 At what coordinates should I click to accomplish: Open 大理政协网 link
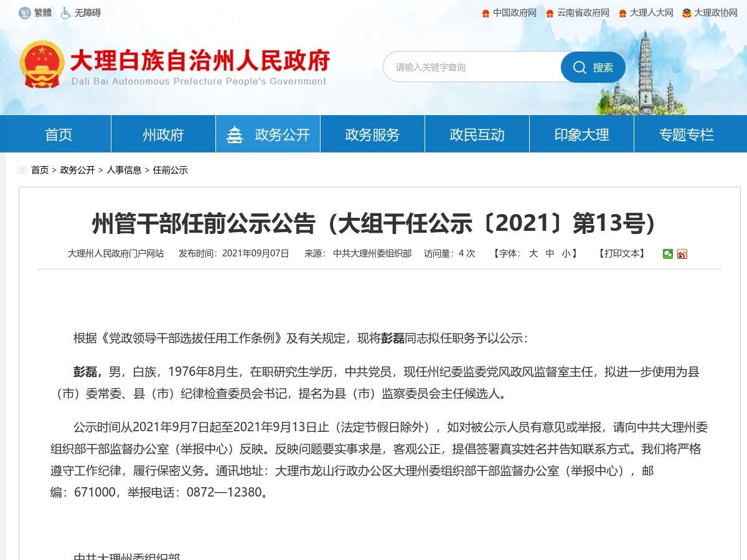click(716, 12)
